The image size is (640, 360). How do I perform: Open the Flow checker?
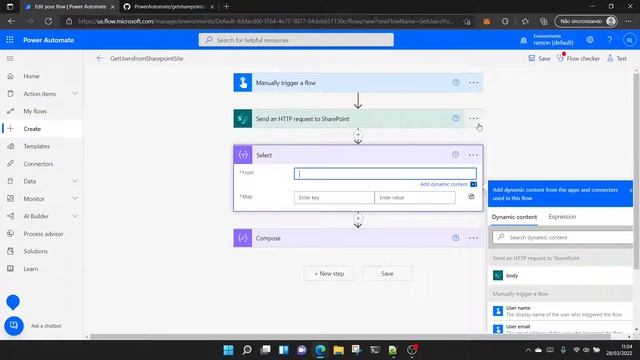pyautogui.click(x=578, y=58)
